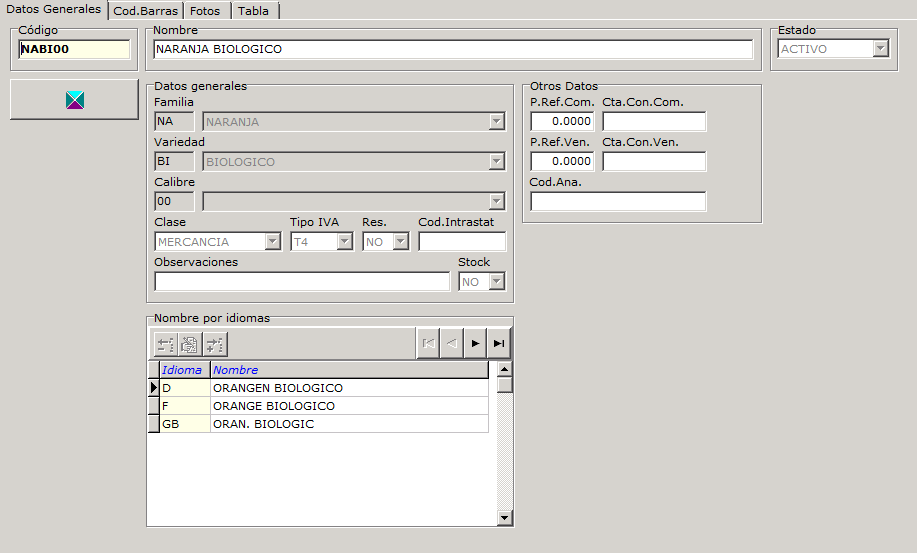Open the Estado dropdown showing ACTIVO
This screenshot has width=917, height=553.
click(880, 49)
